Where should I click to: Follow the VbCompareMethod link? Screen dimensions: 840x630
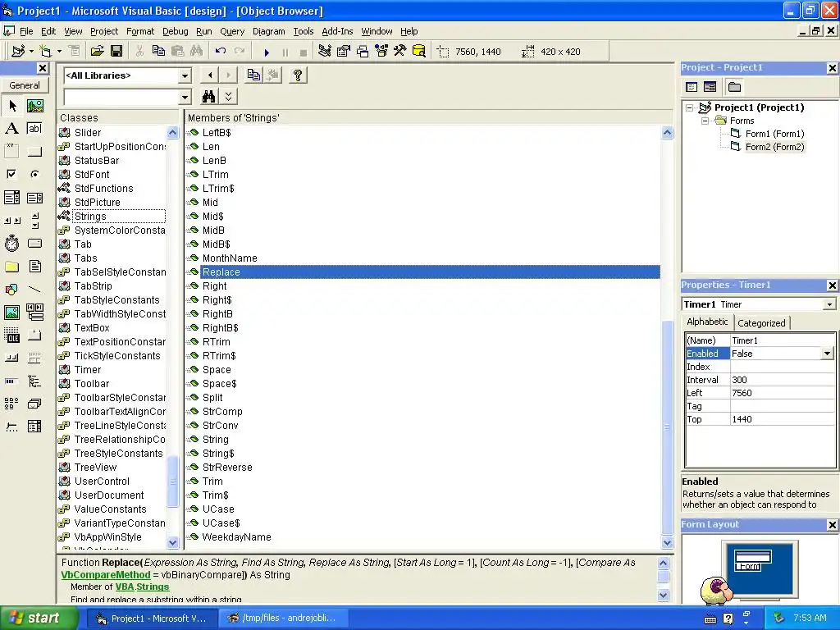click(x=106, y=575)
